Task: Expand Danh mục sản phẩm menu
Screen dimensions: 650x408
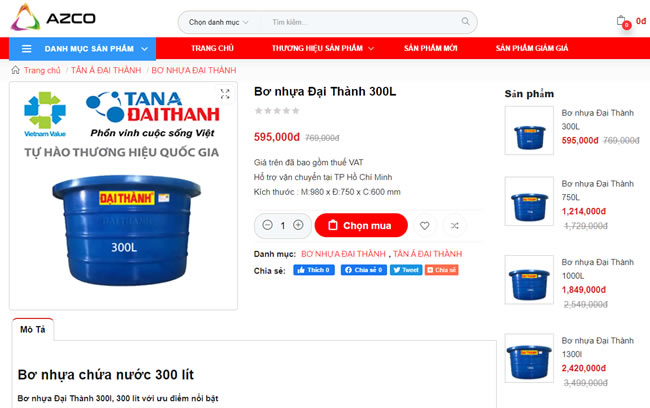Action: coord(82,49)
